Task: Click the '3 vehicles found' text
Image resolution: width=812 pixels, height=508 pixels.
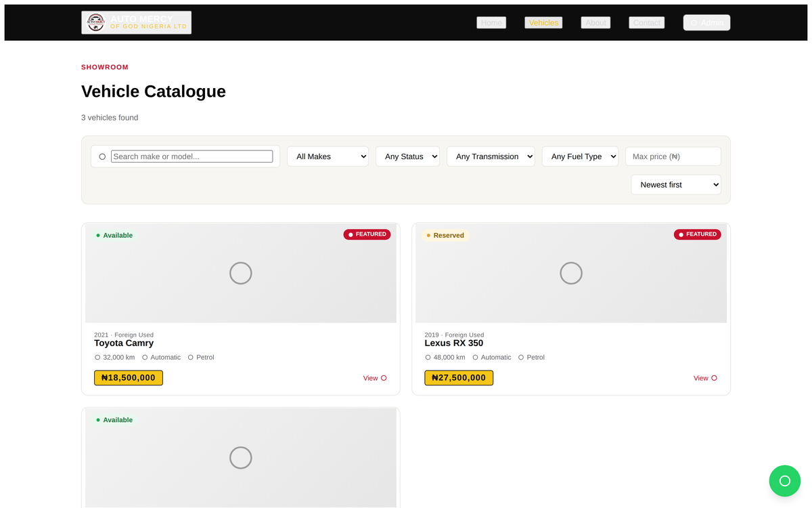Action: click(x=110, y=118)
